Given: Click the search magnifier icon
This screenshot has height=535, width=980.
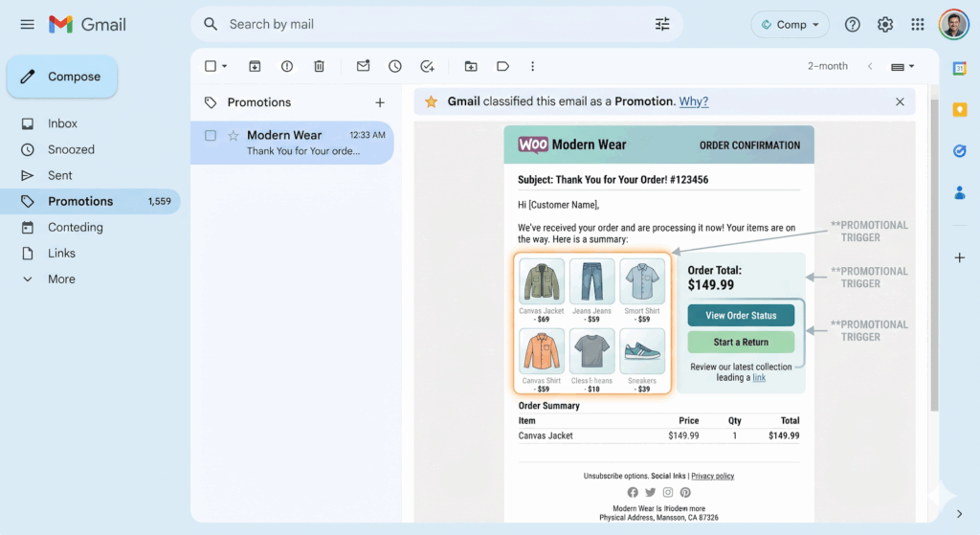Looking at the screenshot, I should (x=211, y=24).
